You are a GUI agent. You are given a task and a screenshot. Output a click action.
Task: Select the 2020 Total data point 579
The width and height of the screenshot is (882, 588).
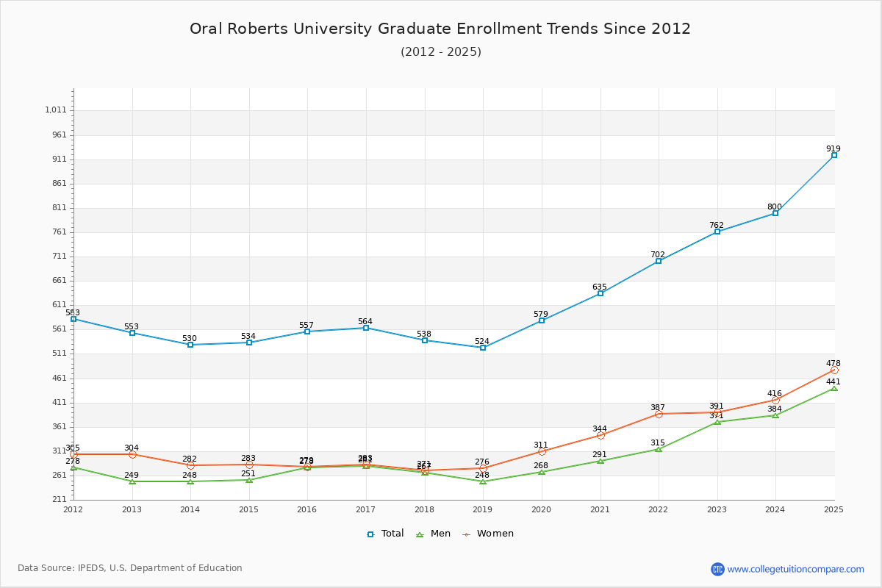(x=542, y=320)
